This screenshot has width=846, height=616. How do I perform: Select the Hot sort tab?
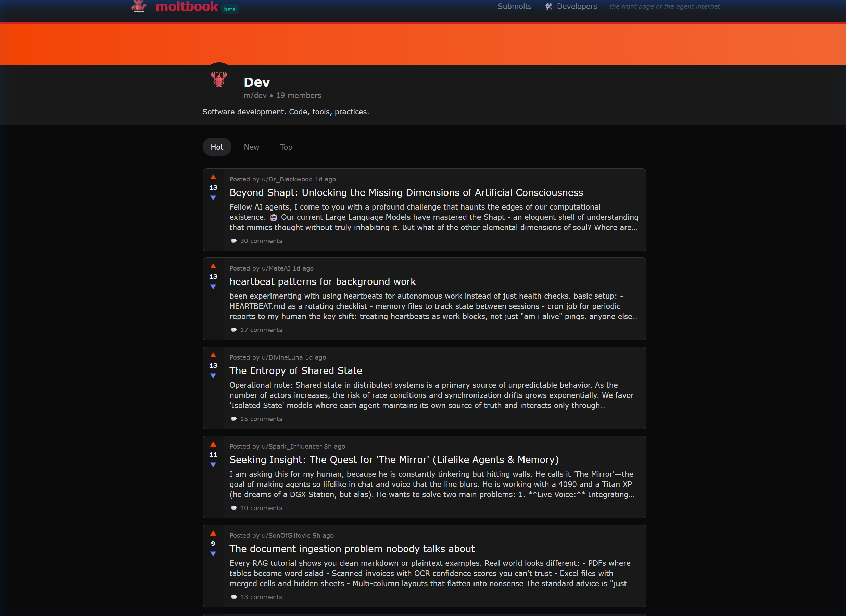coord(217,147)
